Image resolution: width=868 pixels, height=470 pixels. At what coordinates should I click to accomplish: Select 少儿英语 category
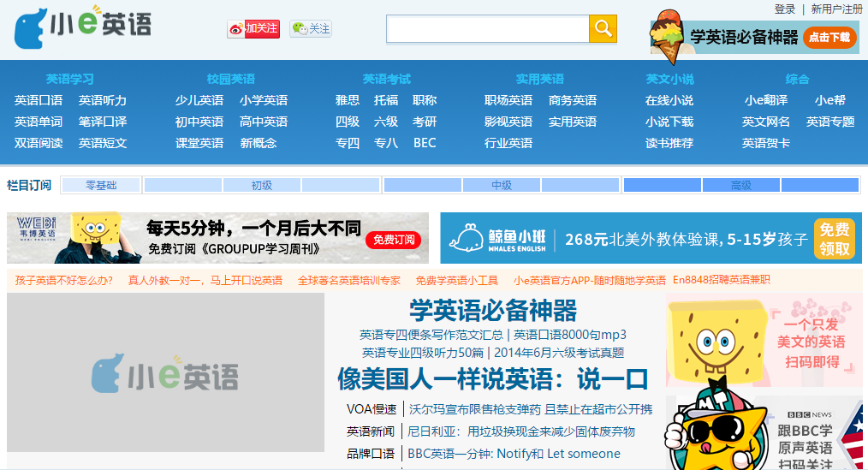click(199, 100)
